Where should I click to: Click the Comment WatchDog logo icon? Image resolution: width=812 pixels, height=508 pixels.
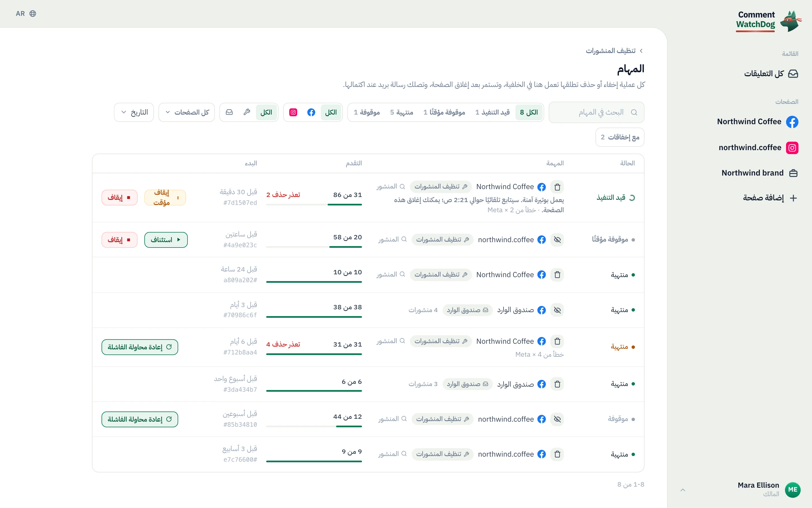(x=791, y=21)
